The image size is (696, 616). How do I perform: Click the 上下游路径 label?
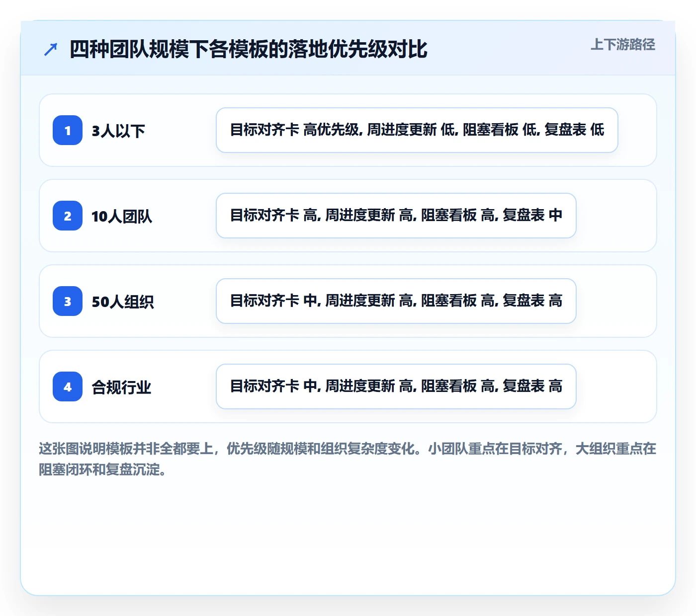point(623,45)
